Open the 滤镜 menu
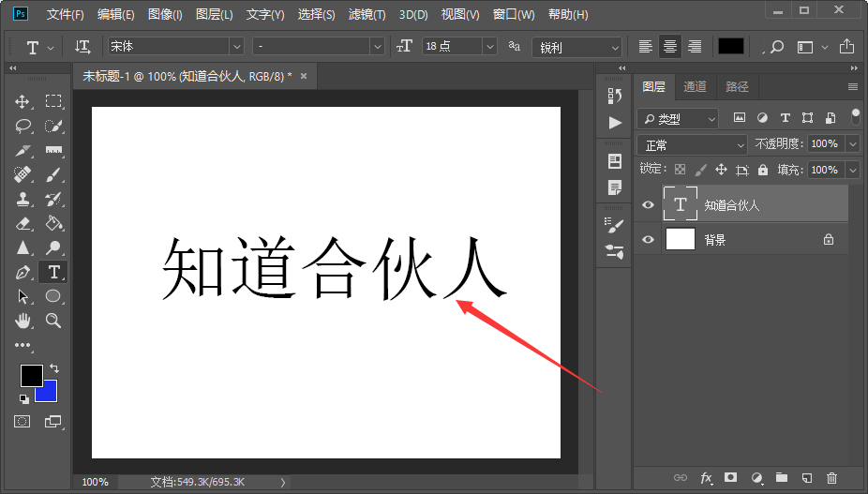 tap(367, 14)
